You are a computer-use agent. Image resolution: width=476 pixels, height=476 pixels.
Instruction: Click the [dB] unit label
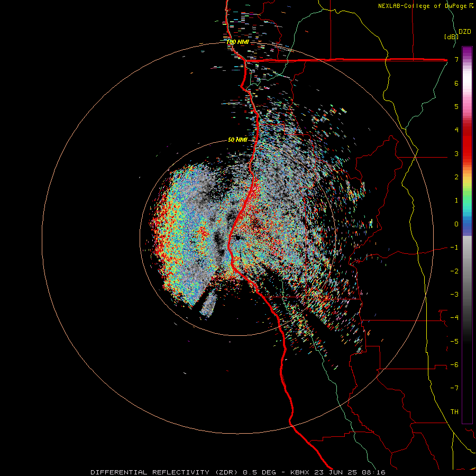tap(451, 36)
